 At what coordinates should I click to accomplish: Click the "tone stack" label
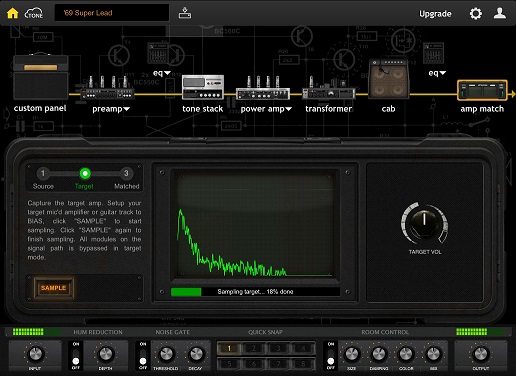203,109
